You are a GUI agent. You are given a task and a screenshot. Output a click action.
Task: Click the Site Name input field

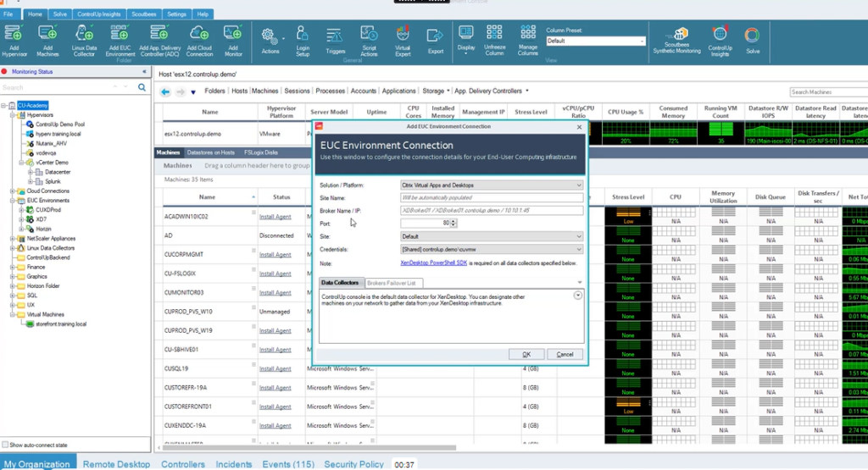[x=492, y=197]
